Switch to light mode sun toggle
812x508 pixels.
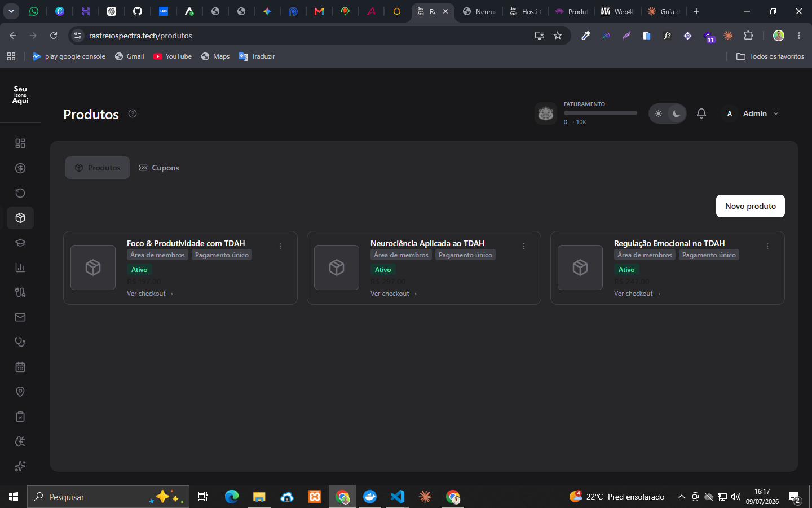tap(659, 113)
